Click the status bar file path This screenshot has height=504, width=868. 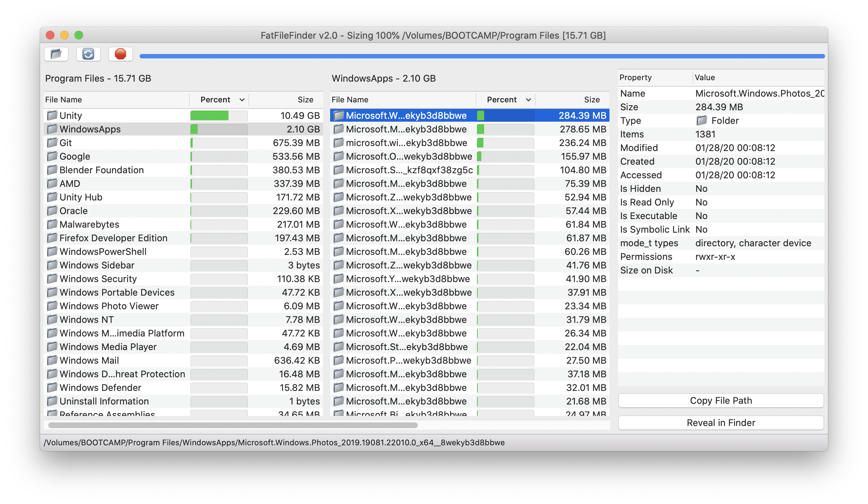point(274,442)
